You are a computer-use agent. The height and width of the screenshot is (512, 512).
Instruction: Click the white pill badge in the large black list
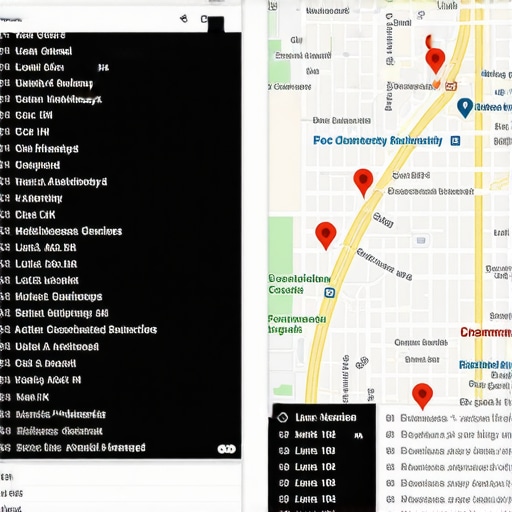227,449
